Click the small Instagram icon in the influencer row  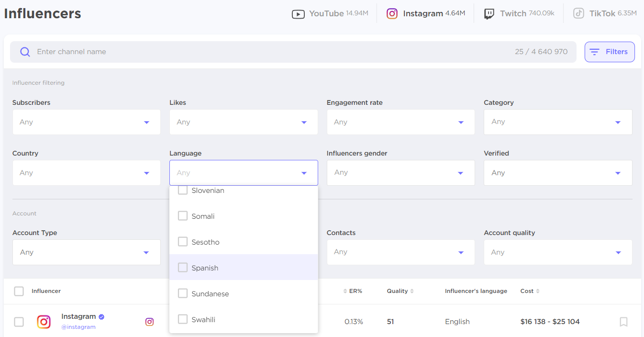pyautogui.click(x=149, y=322)
